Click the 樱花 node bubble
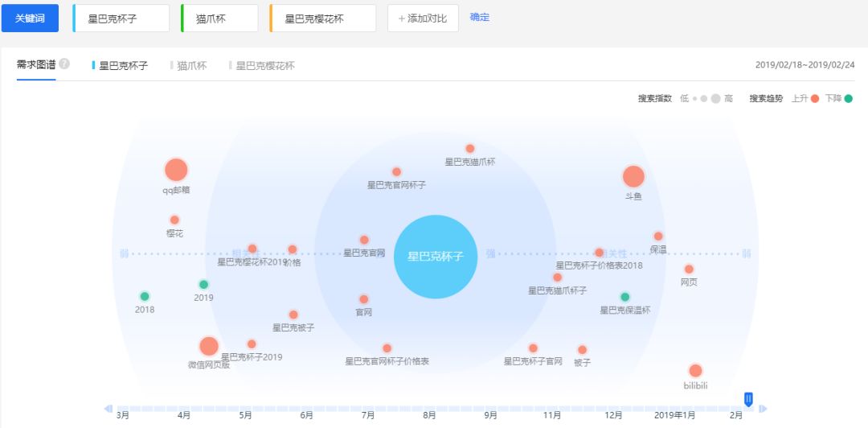 coord(174,220)
